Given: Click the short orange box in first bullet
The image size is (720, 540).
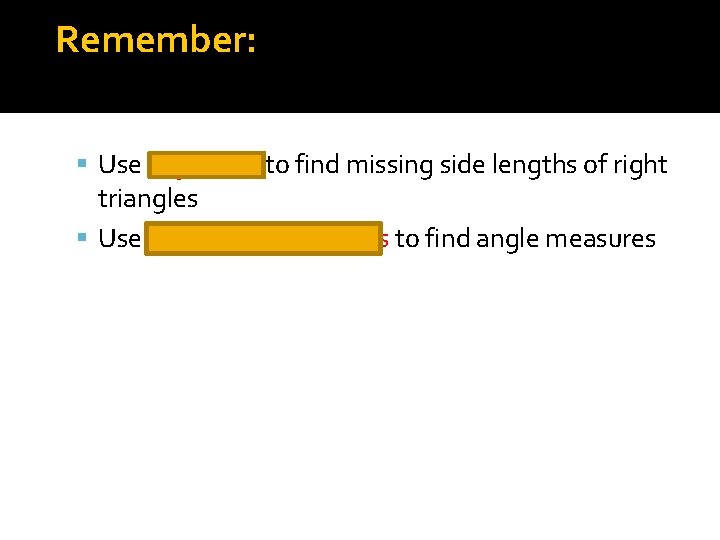Looking at the screenshot, I should click(206, 164).
